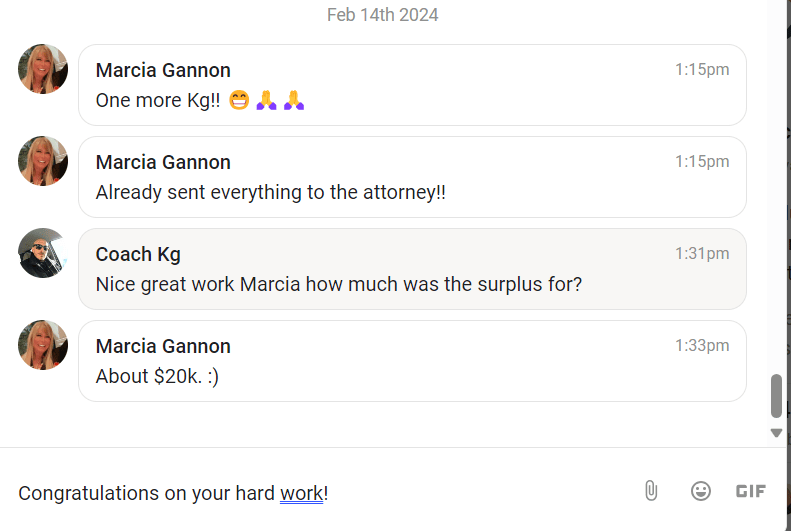Click the chat scrollbar thumb
The image size is (791, 531).
point(776,396)
